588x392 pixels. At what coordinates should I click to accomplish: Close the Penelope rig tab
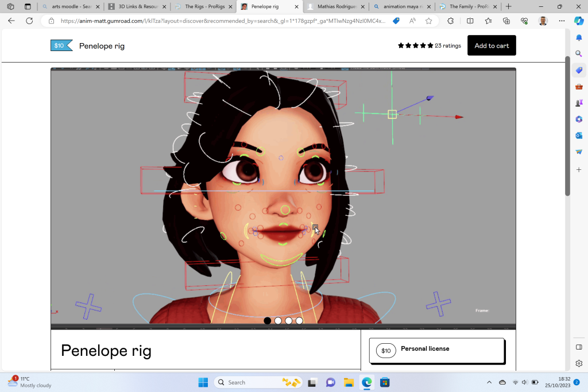[297, 6]
